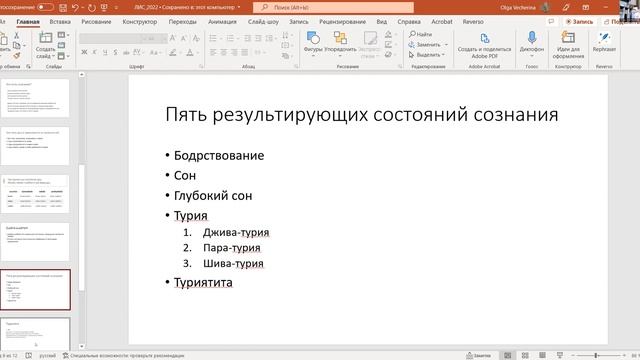The image size is (640, 360).
Task: Decrease the font size
Action: pyautogui.click(x=184, y=38)
